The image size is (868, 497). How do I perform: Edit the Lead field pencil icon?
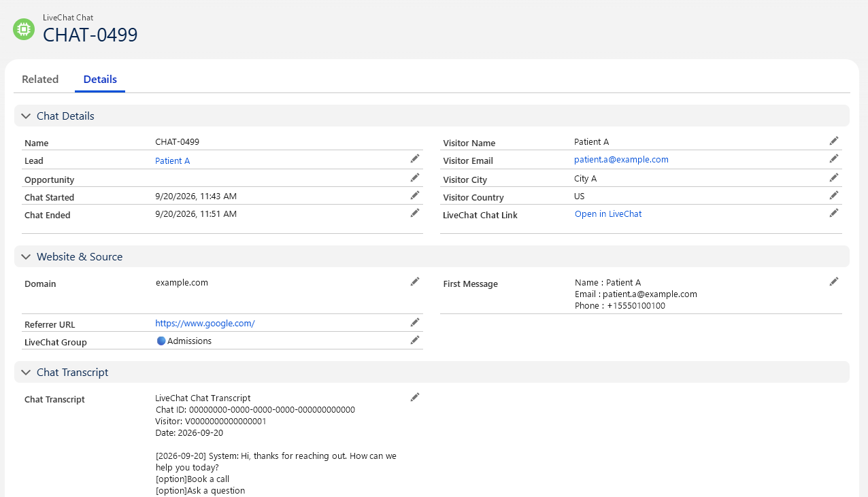tap(415, 158)
